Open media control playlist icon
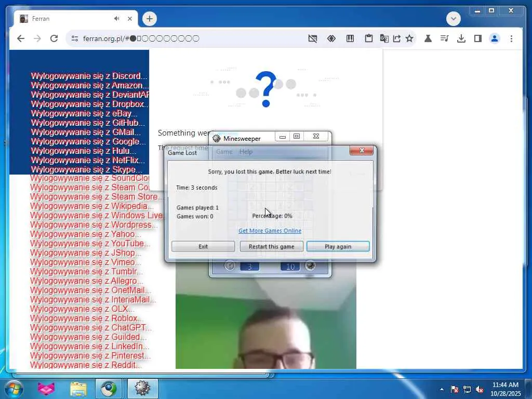532x399 pixels. pos(445,38)
